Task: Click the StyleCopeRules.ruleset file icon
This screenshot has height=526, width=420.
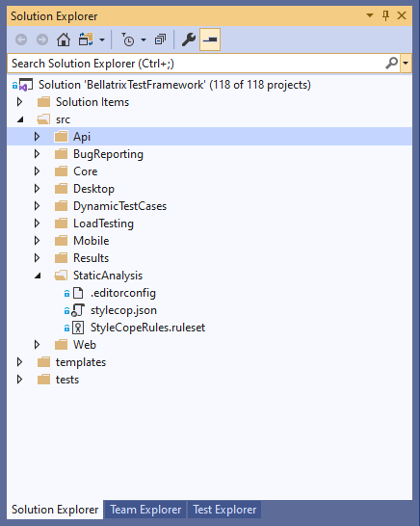Action: 78,328
